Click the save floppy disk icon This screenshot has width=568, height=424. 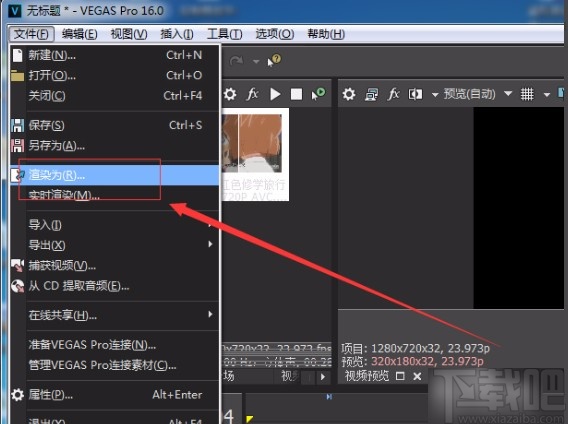pos(17,125)
